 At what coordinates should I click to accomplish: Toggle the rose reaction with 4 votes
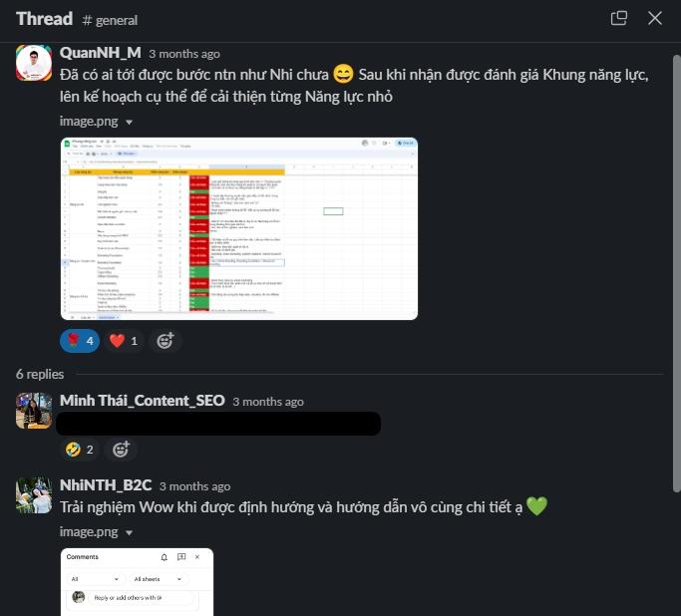80,341
